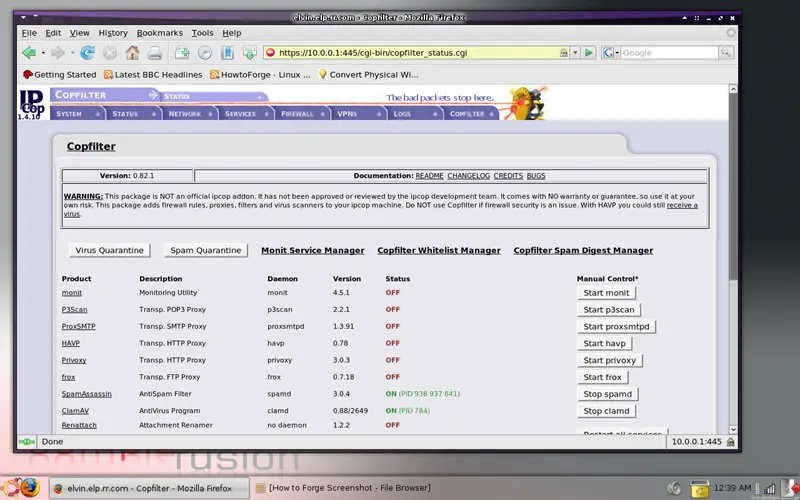Open Copfilter Whitelist Manager link
The height and width of the screenshot is (500, 800).
tap(439, 251)
